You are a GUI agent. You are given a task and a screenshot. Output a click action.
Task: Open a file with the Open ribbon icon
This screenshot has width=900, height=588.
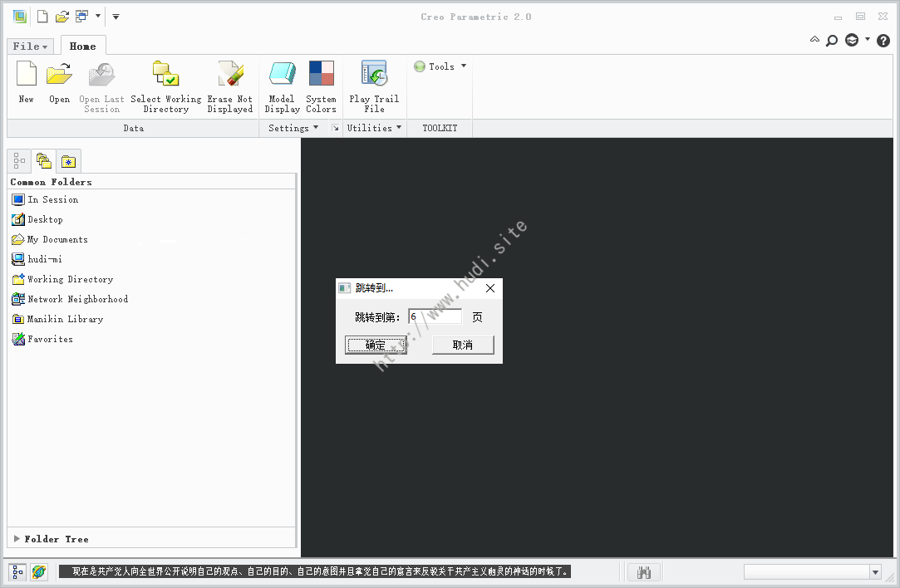pyautogui.click(x=59, y=75)
